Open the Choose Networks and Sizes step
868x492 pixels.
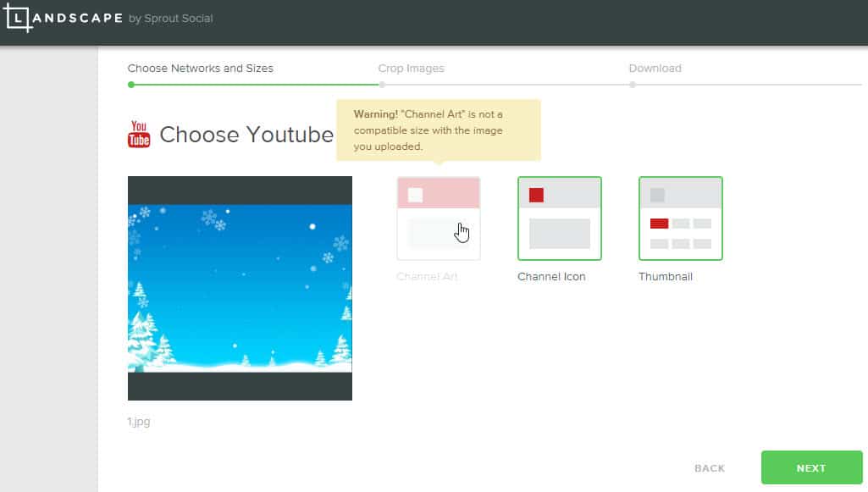pos(201,68)
